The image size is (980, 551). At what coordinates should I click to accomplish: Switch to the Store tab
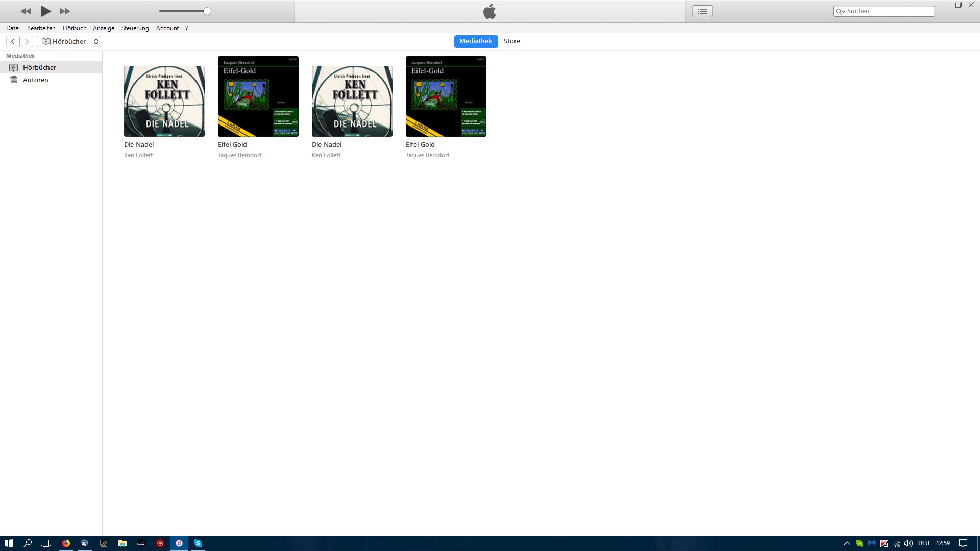point(512,41)
